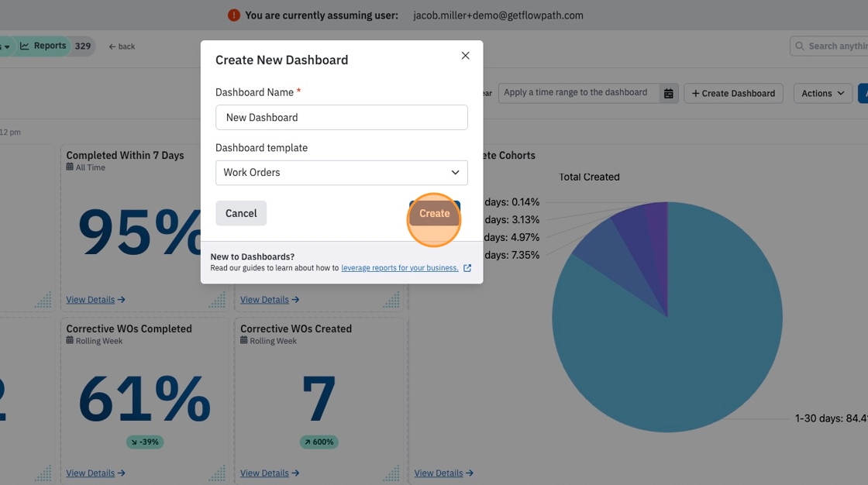The width and height of the screenshot is (868, 485).
Task: Click the search magnifier icon
Action: pyautogui.click(x=799, y=46)
